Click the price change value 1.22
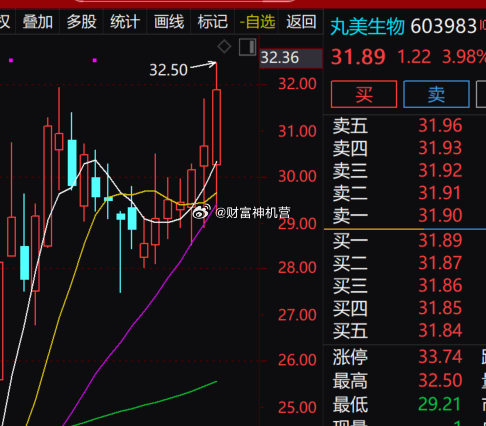The image size is (486, 426). pos(414,57)
